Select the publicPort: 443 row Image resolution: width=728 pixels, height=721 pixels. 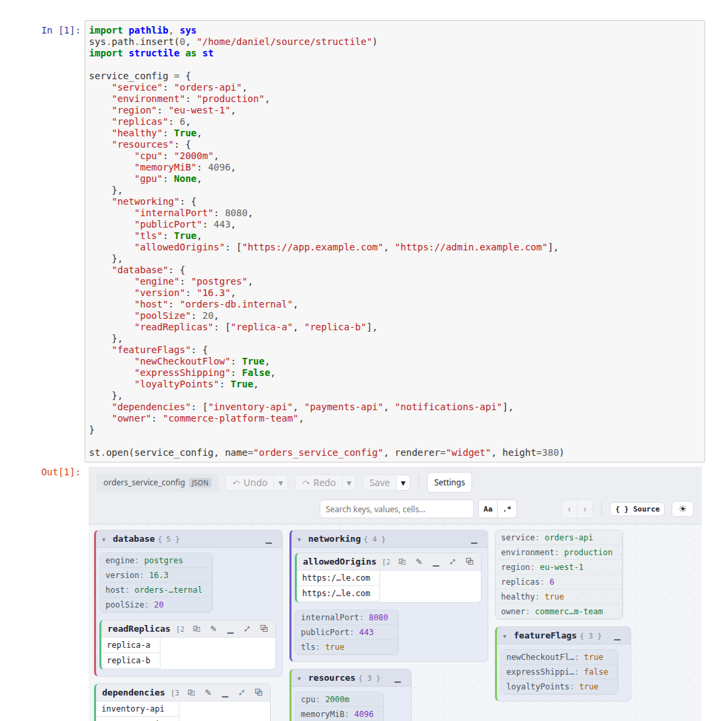[347, 632]
